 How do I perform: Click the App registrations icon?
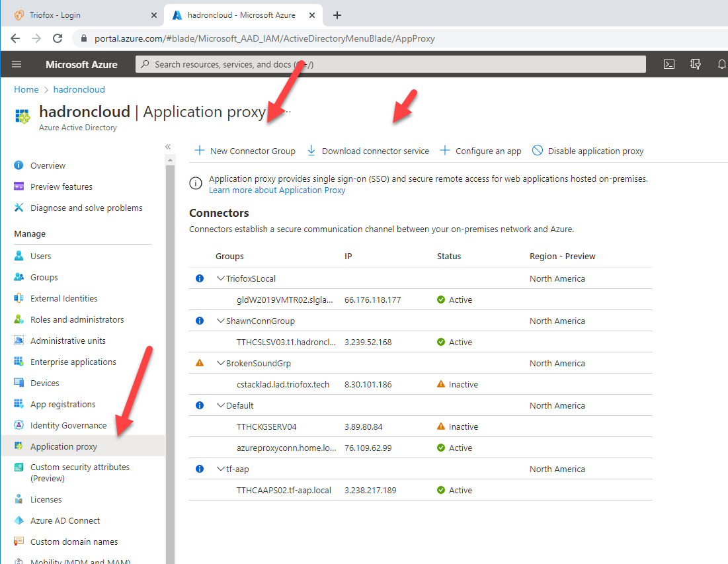tap(19, 404)
